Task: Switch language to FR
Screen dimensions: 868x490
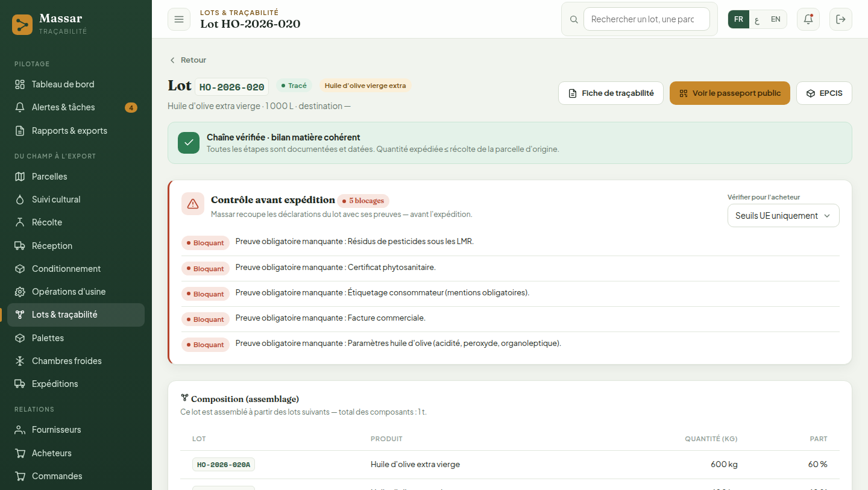Action: [x=738, y=19]
